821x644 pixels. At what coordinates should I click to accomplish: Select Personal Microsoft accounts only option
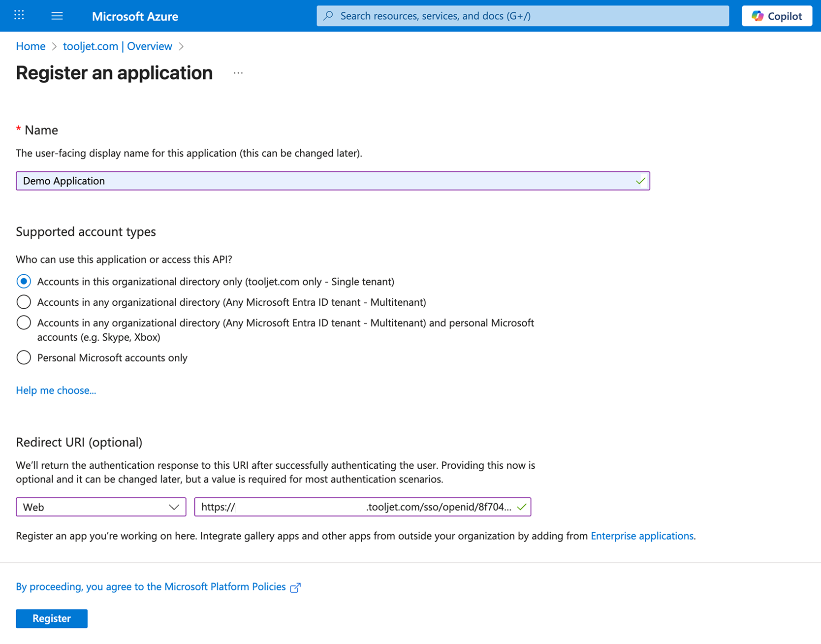click(24, 357)
